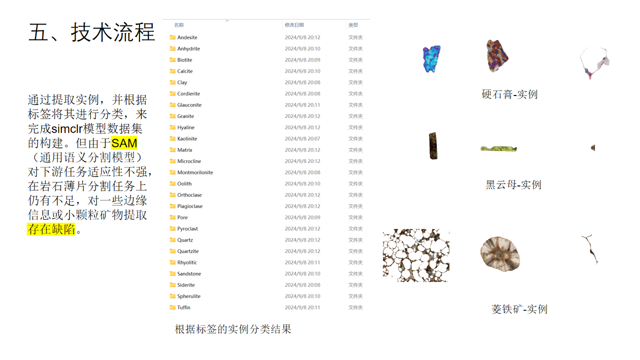
Task: Select the Plagioclase folder name
Action: coord(190,206)
